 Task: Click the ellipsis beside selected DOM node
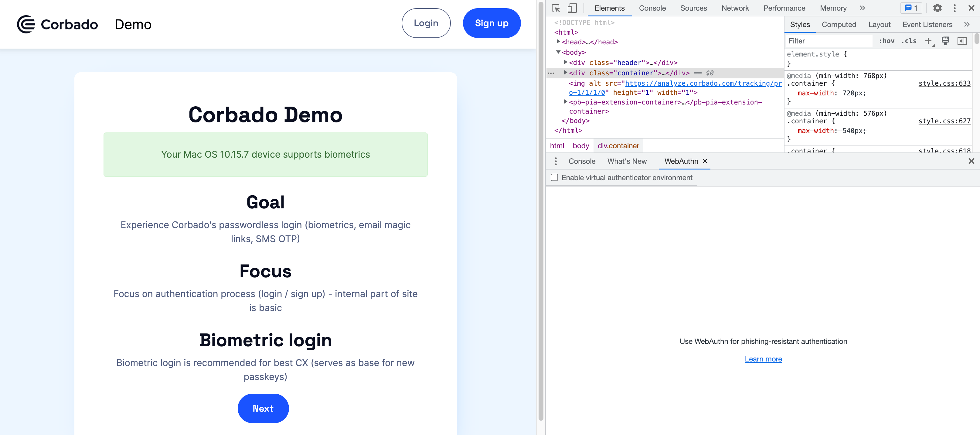551,73
